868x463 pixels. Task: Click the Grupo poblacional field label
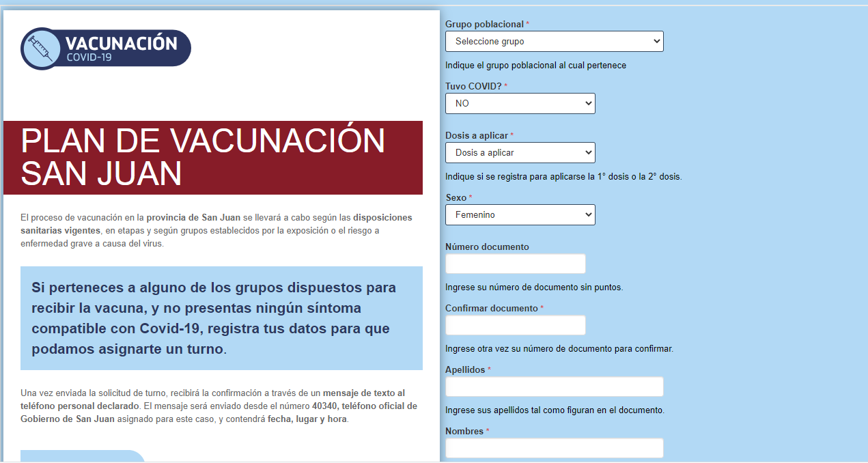pos(484,25)
